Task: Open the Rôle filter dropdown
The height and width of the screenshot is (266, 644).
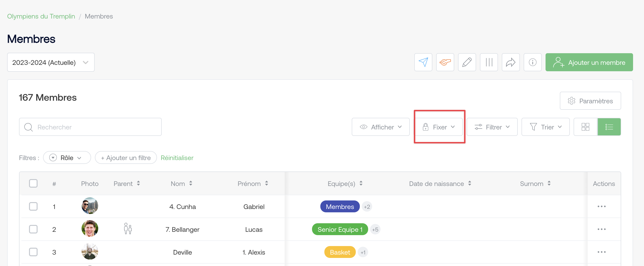Action: pos(67,158)
